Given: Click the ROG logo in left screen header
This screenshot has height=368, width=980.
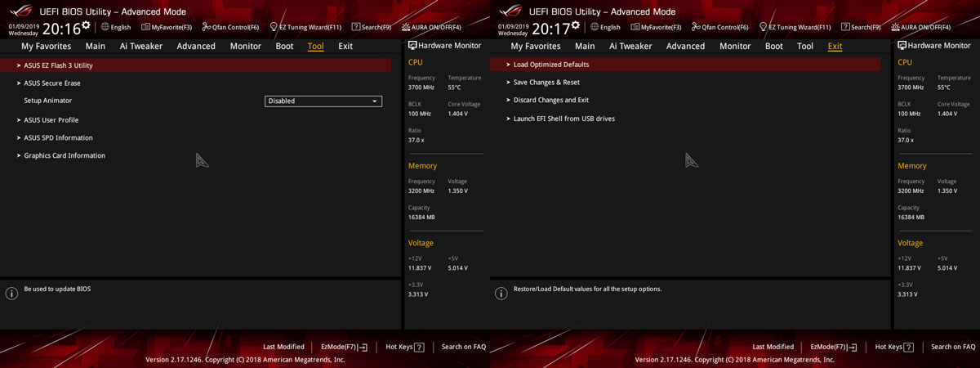Looking at the screenshot, I should point(20,11).
